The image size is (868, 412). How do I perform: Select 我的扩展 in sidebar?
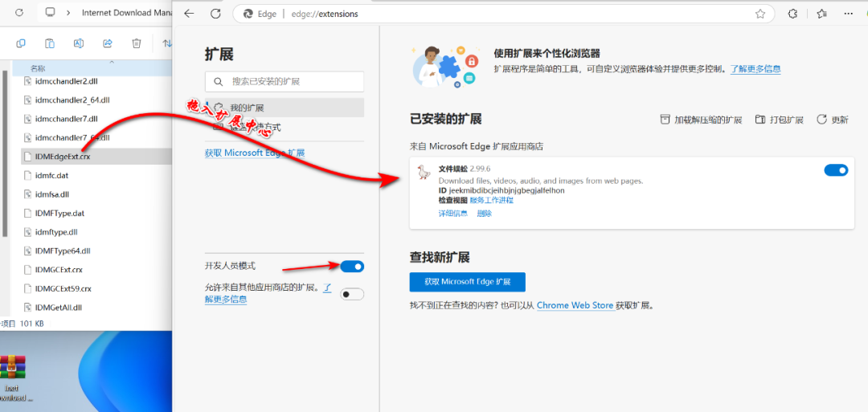(x=285, y=108)
